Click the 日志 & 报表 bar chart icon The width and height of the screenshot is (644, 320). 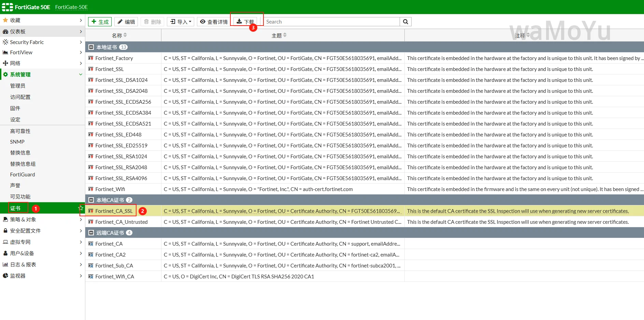5,264
